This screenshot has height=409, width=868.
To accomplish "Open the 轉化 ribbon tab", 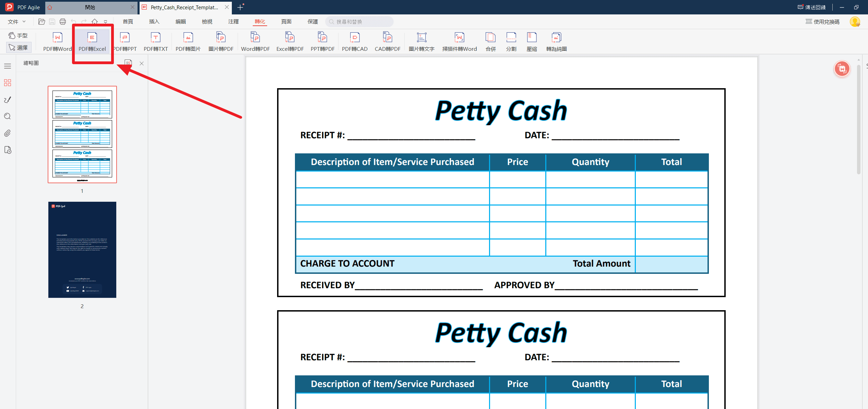I will click(x=260, y=22).
